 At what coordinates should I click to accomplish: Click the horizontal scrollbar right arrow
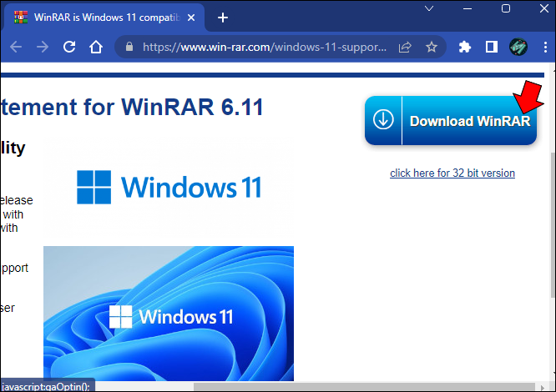[x=543, y=387]
